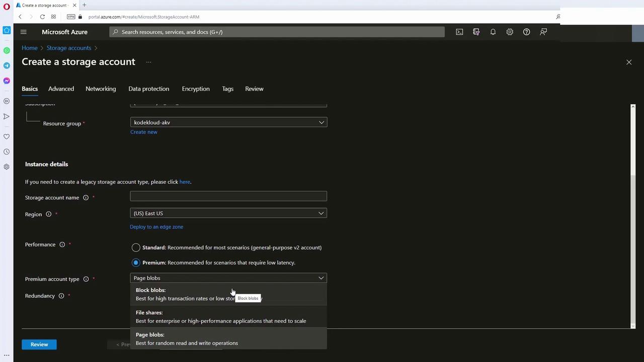Open WhatsApp in the Opera sidebar
Viewport: 644px width, 362px height.
(x=7, y=50)
